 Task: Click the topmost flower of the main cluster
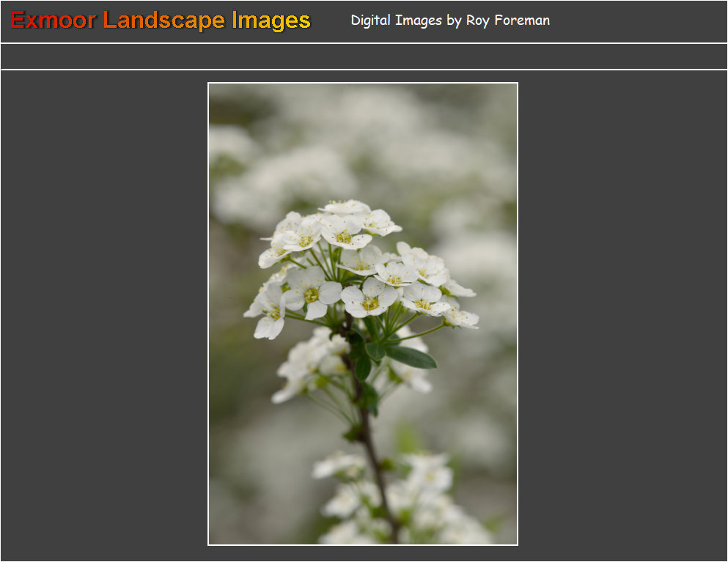pos(345,207)
